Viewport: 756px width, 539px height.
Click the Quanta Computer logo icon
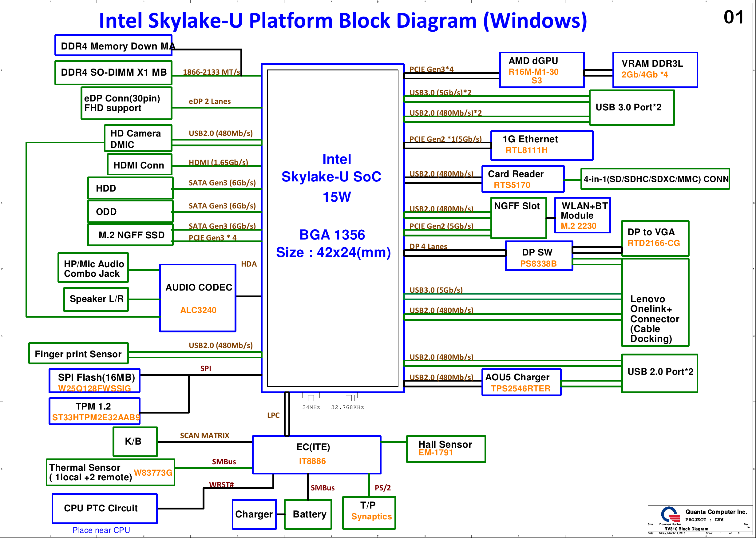point(671,514)
